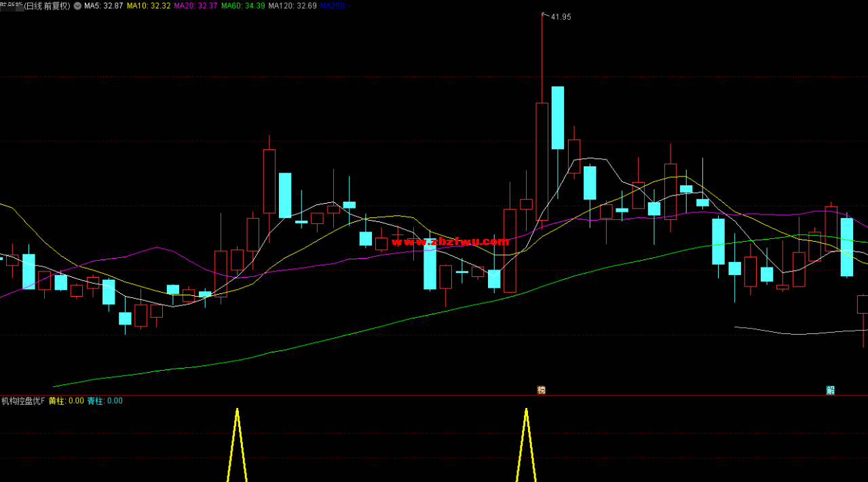Select the green MA60 indicator label
Screen dimensions: 868x482
click(x=243, y=6)
